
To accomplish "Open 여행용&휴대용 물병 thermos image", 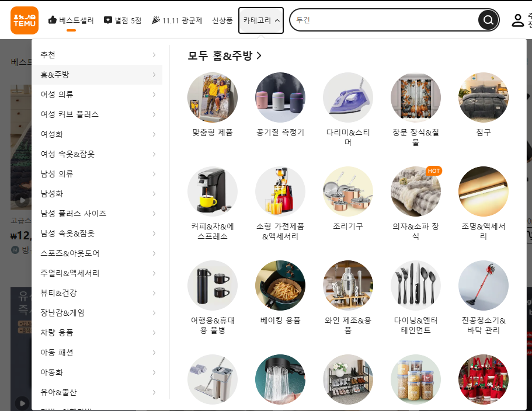I will pos(213,285).
